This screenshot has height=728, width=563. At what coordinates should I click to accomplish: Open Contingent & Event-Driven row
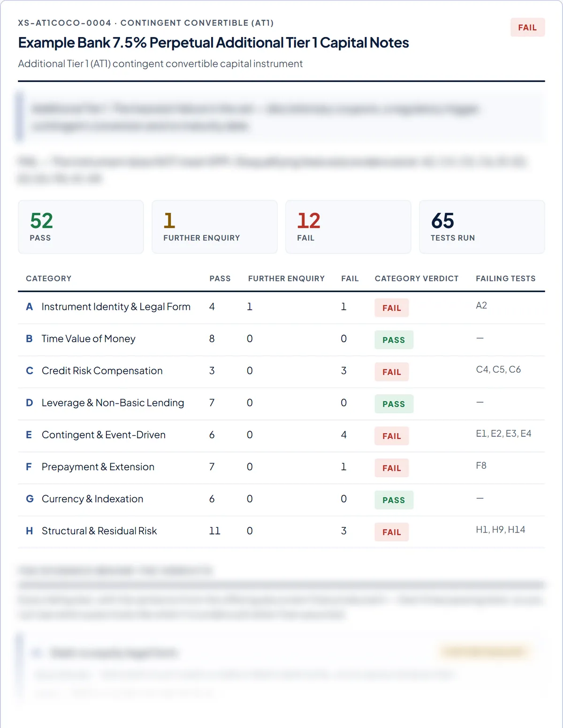tap(281, 436)
